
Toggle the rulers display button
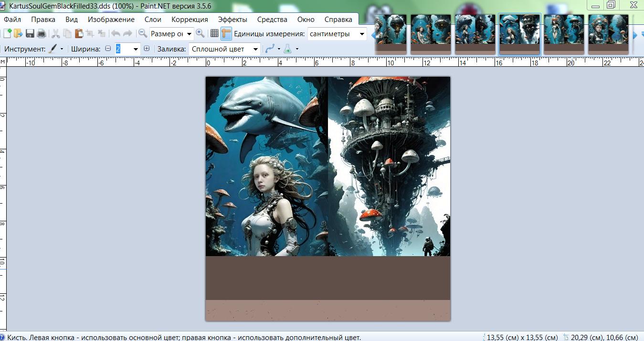[x=226, y=33]
